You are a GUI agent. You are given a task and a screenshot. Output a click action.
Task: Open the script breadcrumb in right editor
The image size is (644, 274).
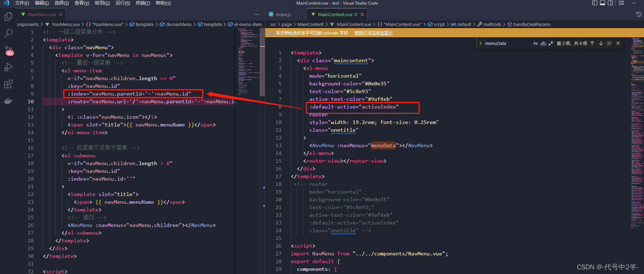point(436,24)
